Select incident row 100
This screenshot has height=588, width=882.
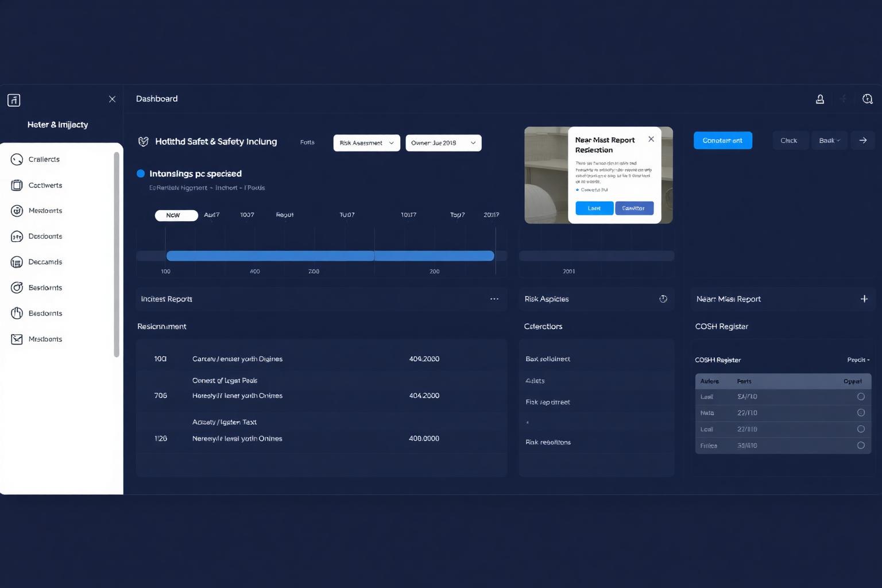tap(322, 359)
